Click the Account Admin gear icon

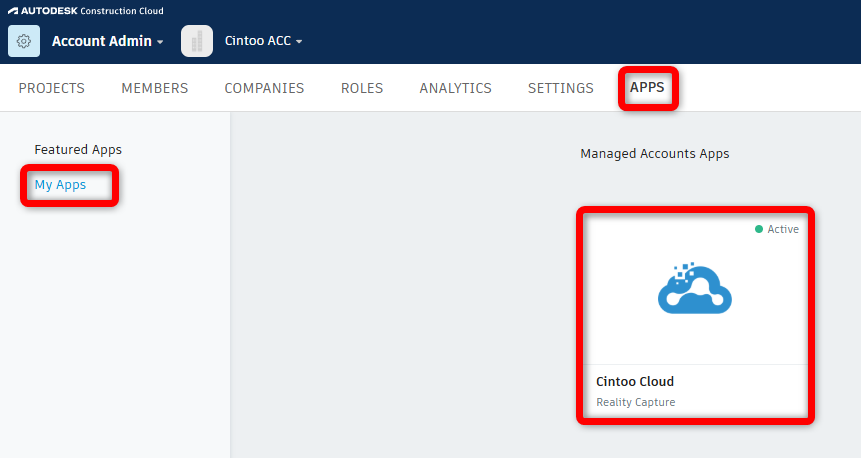pyautogui.click(x=24, y=41)
